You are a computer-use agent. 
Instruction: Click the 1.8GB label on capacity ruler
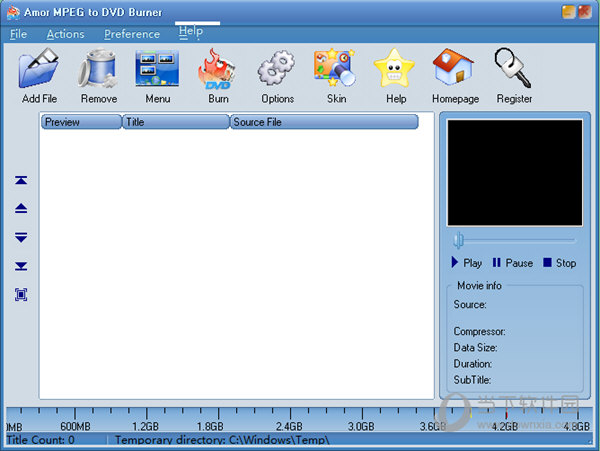click(210, 426)
